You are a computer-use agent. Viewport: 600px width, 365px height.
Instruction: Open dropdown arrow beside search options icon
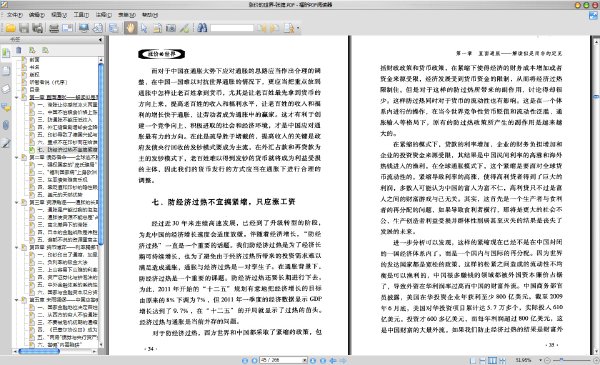point(298,28)
